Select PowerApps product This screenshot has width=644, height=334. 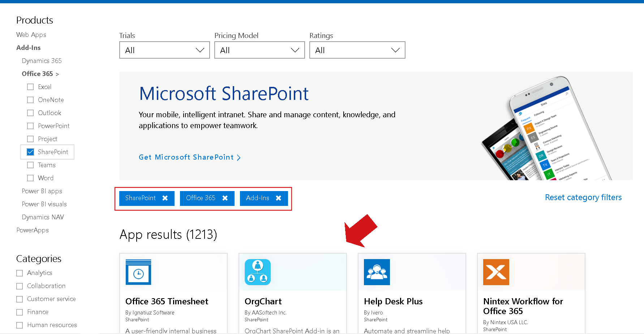[x=33, y=230]
